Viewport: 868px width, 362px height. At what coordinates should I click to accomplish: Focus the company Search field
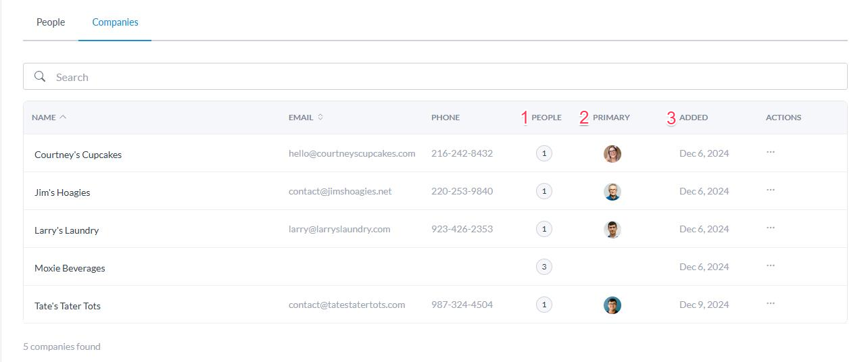(x=433, y=77)
